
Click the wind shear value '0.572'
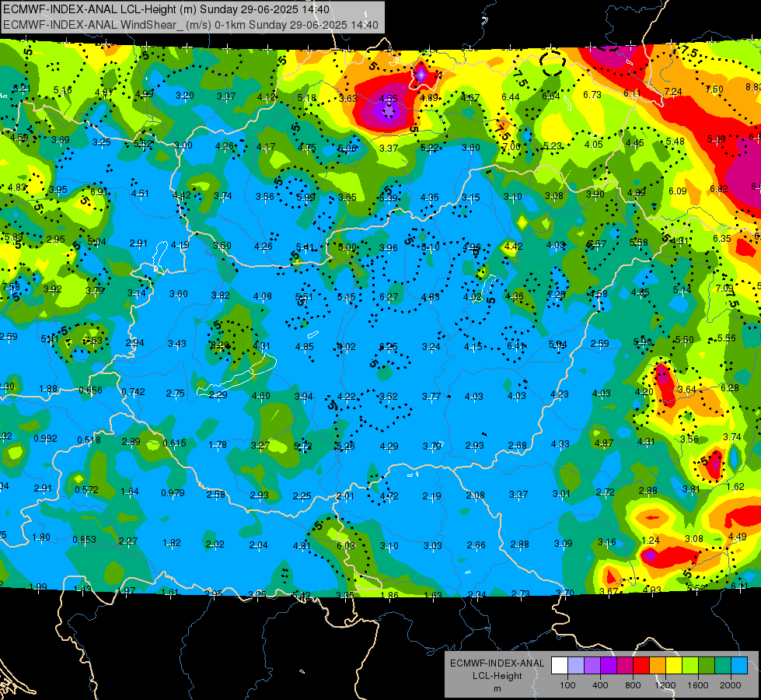87,490
